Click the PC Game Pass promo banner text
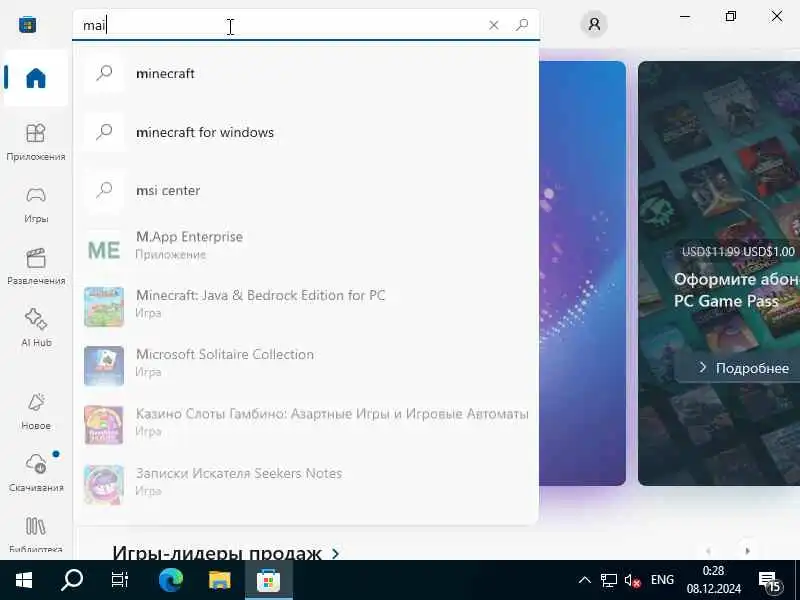This screenshot has width=800, height=600. [x=737, y=290]
